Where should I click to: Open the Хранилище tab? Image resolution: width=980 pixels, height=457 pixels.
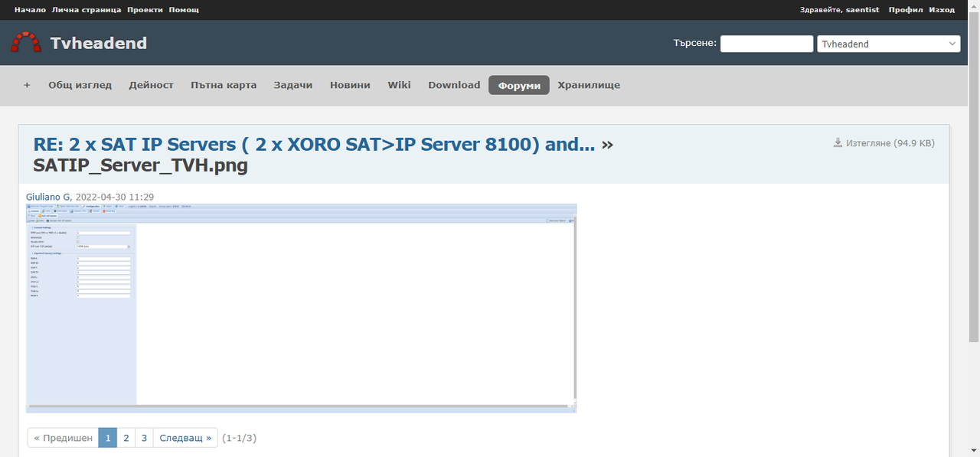[589, 85]
